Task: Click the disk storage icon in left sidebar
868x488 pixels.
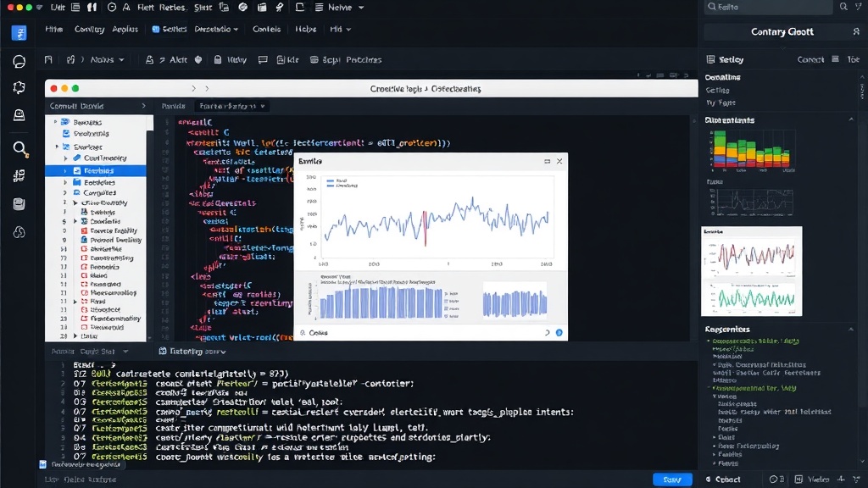Action: (19, 204)
